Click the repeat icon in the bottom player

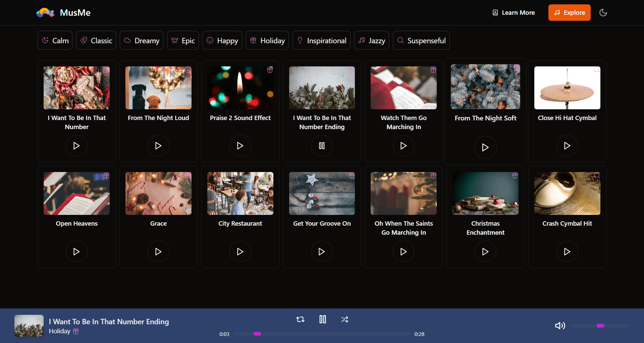[300, 320]
